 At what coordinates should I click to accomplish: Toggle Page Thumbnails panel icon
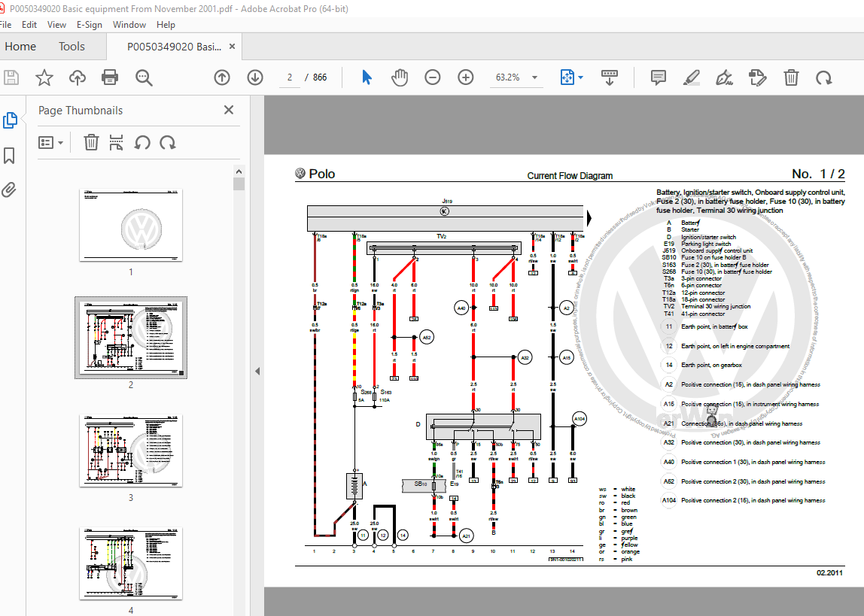(10, 120)
